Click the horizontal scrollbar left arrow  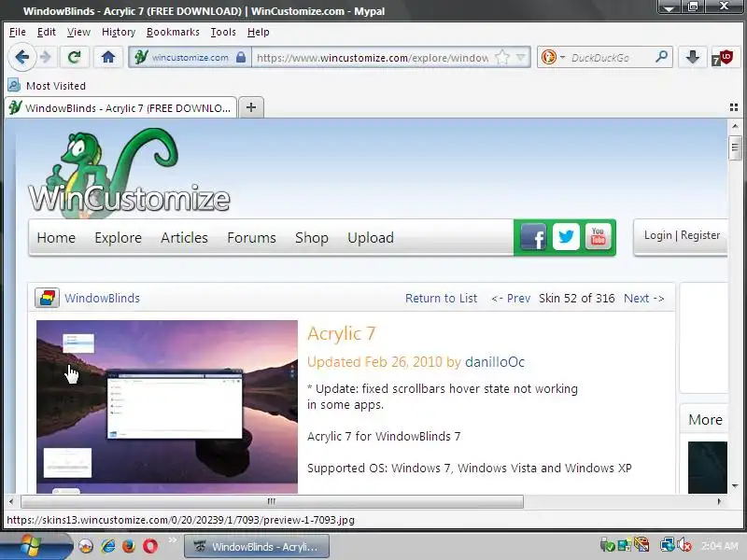[11, 501]
